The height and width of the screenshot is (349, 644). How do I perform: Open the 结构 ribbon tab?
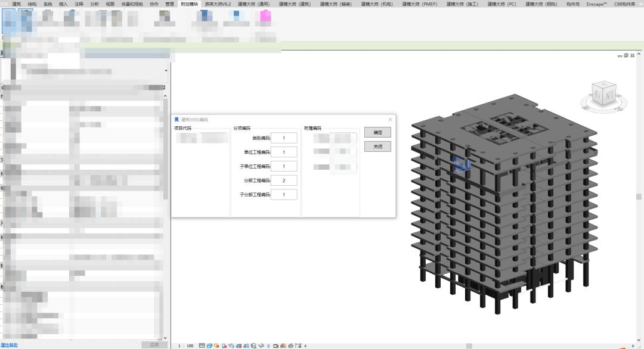[32, 4]
